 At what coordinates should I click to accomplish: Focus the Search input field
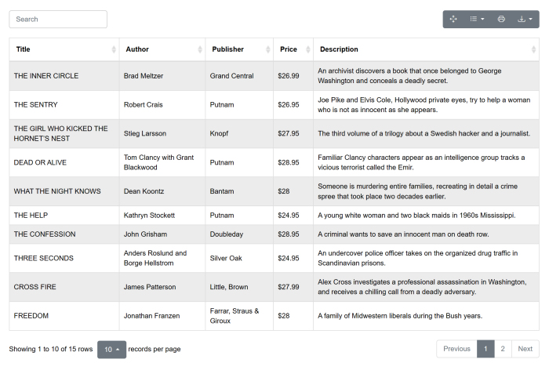(x=58, y=19)
